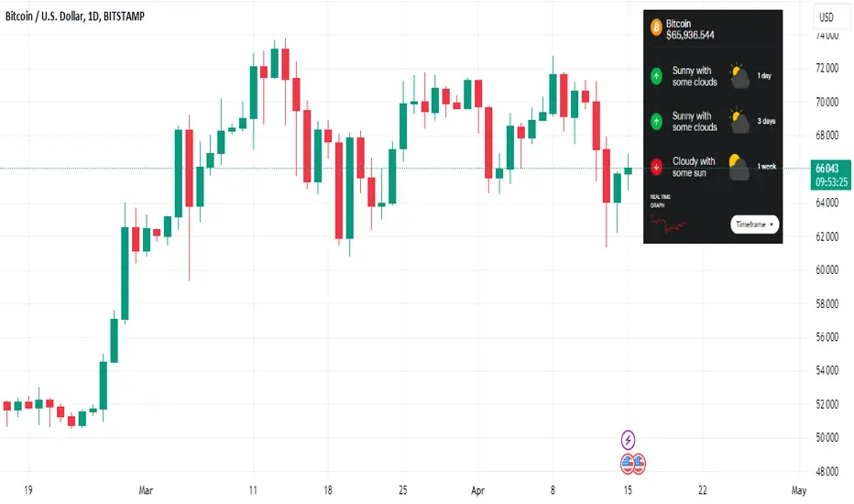Click the orange Bitcoin logo icon
Viewport: 854px width, 504px height.
(656, 27)
